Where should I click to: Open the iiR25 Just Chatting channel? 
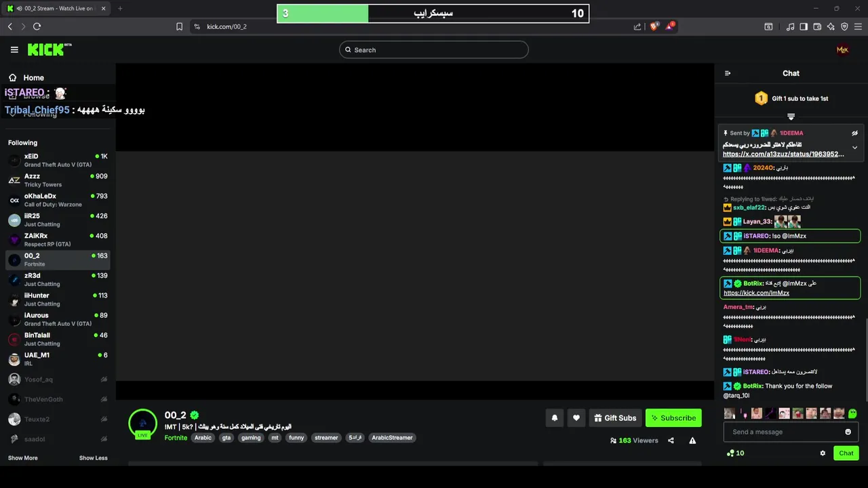click(58, 220)
